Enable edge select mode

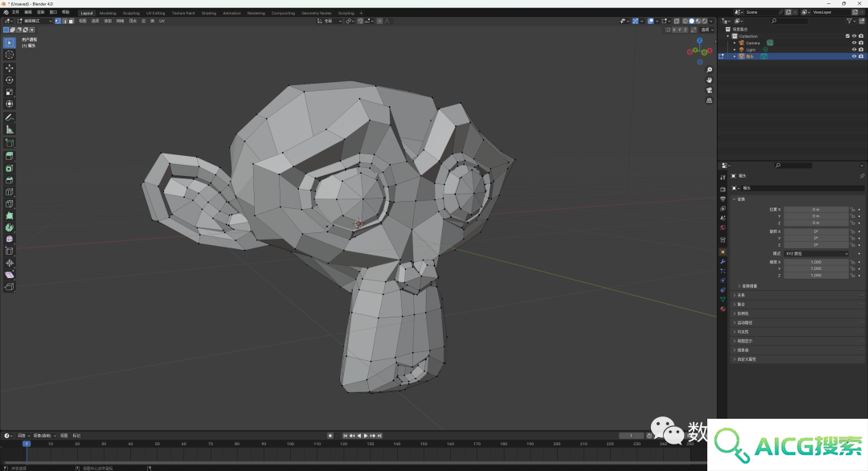[65, 21]
